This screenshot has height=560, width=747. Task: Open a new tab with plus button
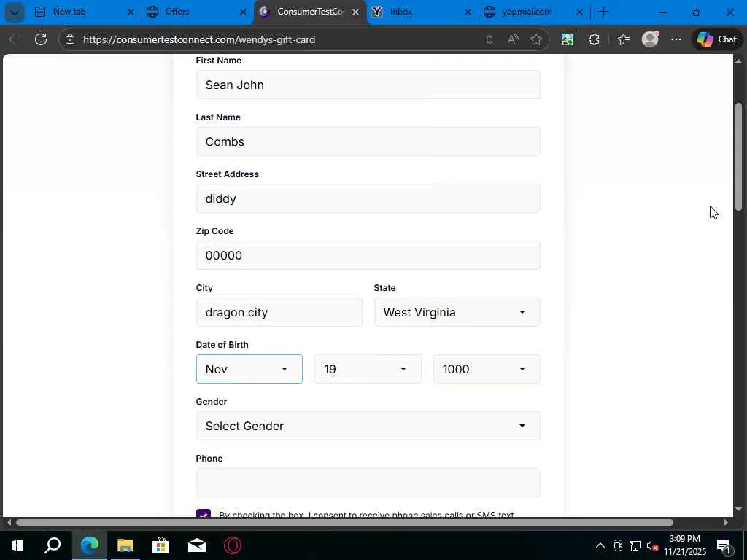click(x=603, y=12)
